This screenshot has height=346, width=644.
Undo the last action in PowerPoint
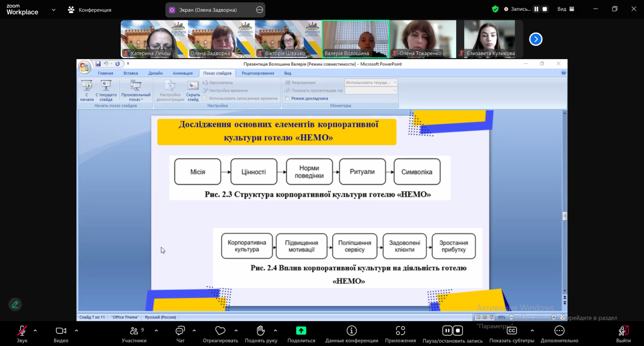[x=106, y=64]
